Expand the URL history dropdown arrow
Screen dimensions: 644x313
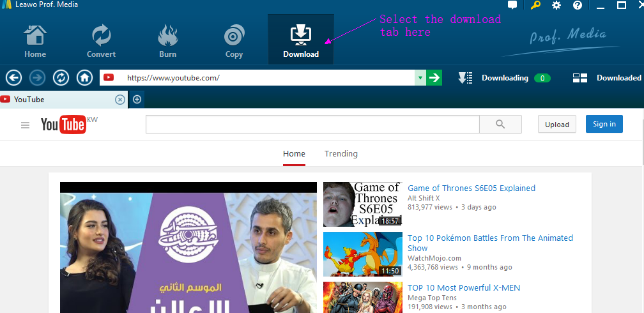(x=420, y=78)
